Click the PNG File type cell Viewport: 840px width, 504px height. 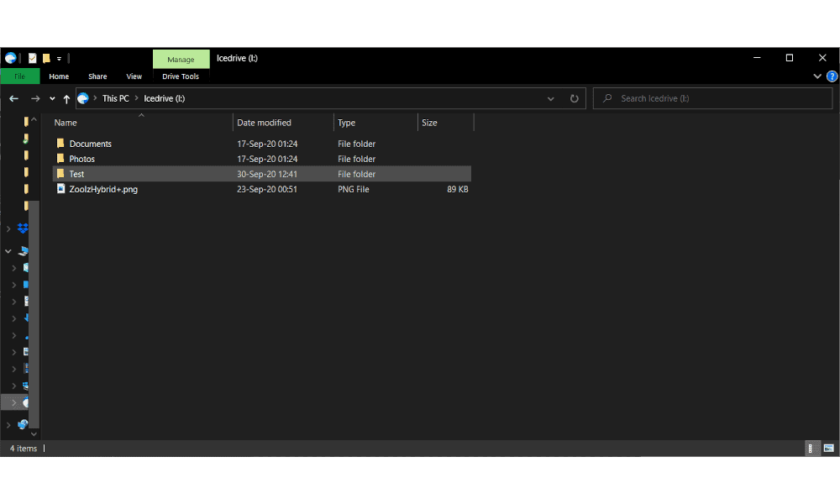tap(354, 189)
